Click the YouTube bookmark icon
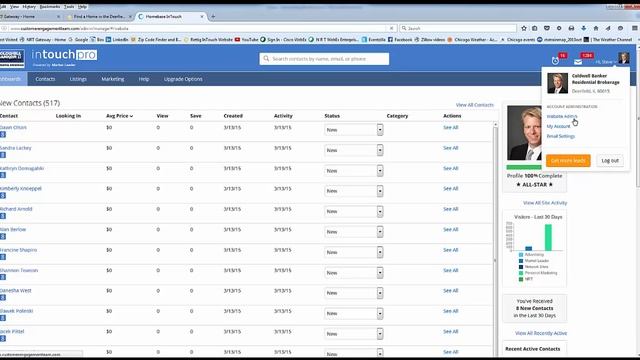This screenshot has width=640, height=360. pos(238,40)
